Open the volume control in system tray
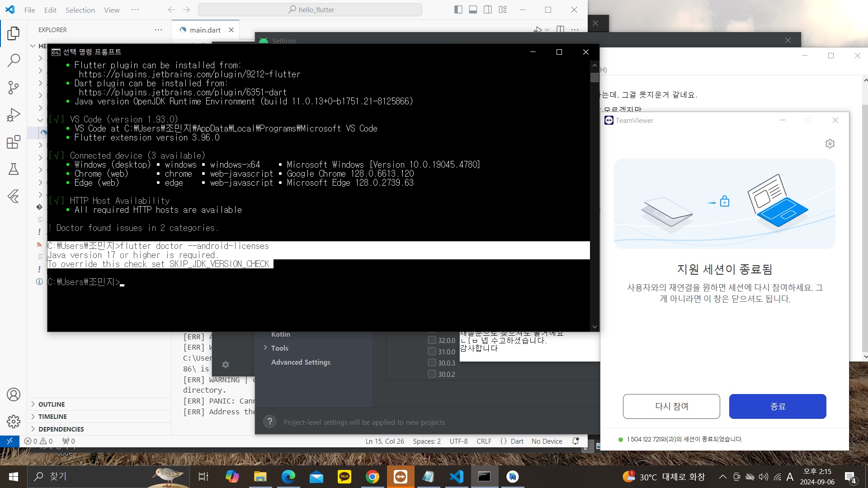 point(764,477)
